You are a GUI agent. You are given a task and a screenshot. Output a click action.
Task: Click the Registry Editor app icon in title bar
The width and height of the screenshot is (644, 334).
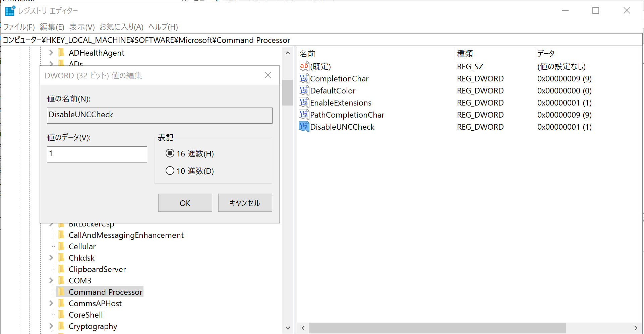[x=10, y=11]
